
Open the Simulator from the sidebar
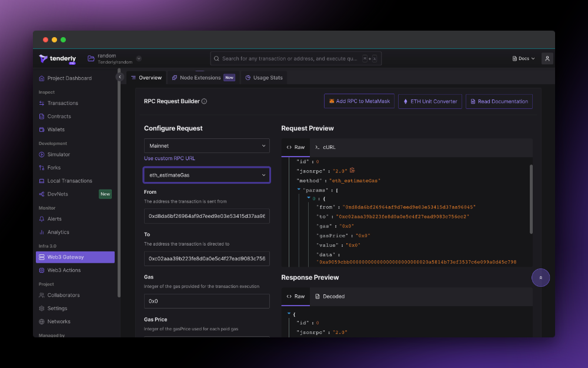tap(58, 154)
